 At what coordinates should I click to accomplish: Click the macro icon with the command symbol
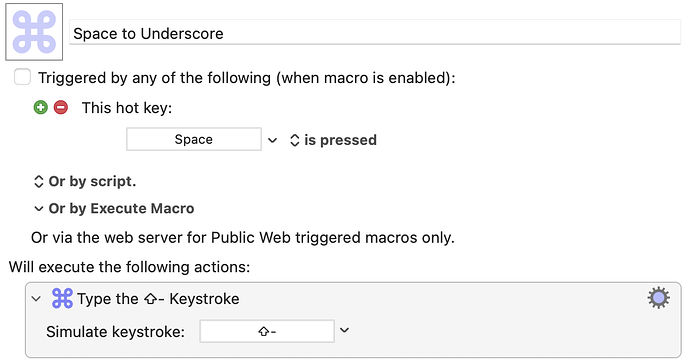pyautogui.click(x=34, y=32)
